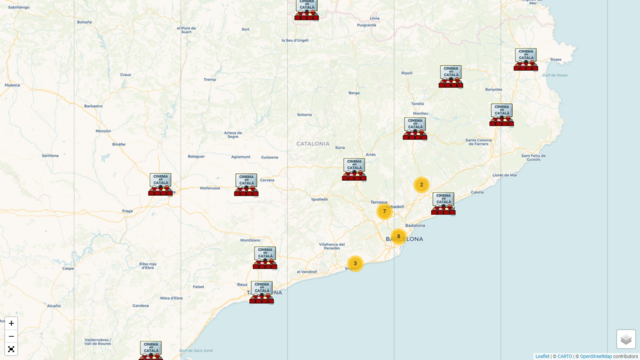Click the map zoom out minus button

tap(11, 336)
